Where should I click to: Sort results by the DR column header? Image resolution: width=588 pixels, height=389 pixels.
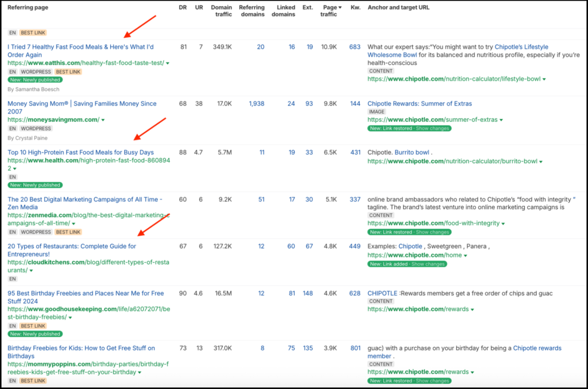click(182, 7)
